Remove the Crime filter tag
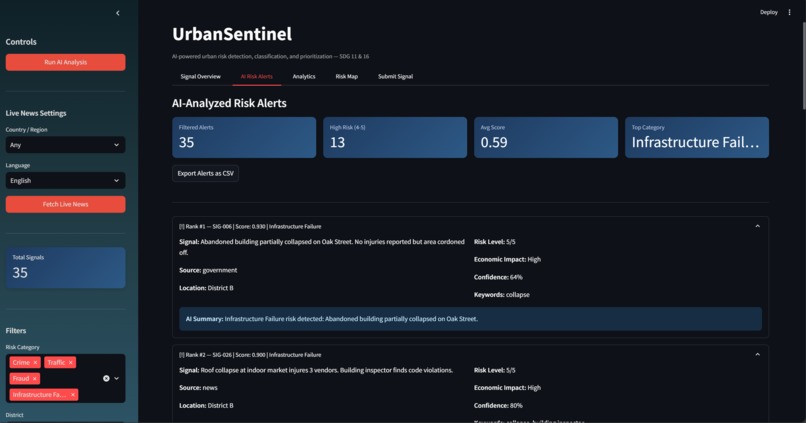 point(35,362)
